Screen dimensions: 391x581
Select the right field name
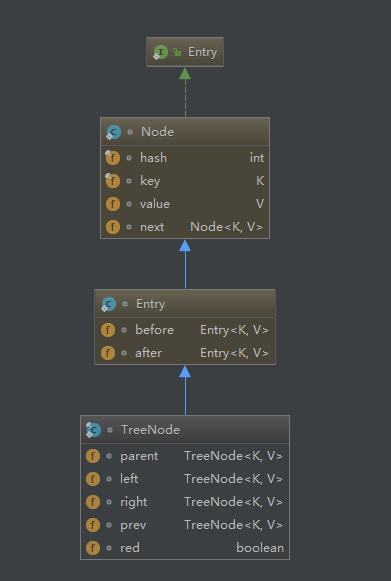click(134, 502)
